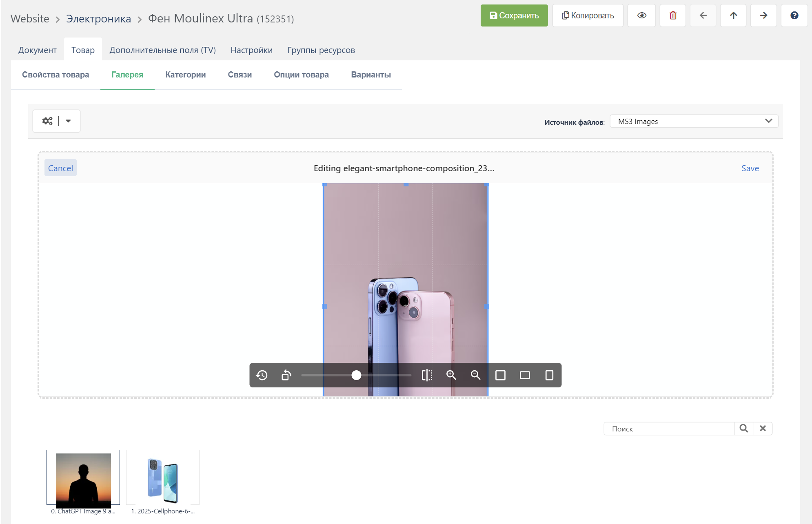
Task: Set the square crop aspect ratio
Action: pos(500,375)
